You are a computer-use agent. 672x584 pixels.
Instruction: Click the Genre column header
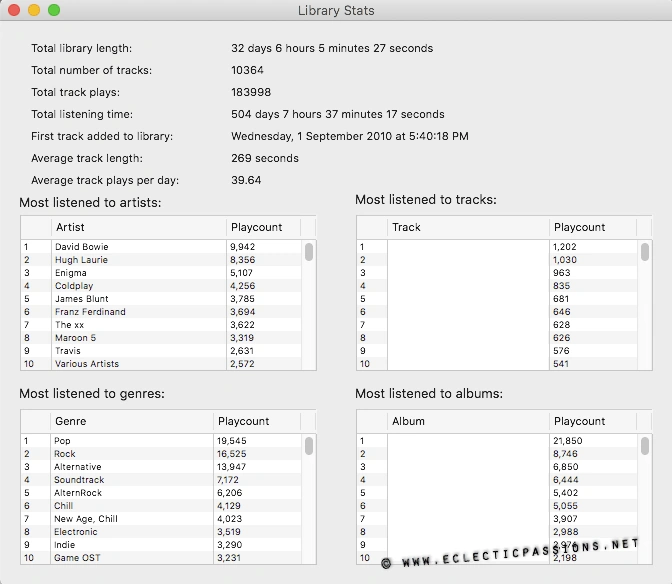click(x=132, y=421)
